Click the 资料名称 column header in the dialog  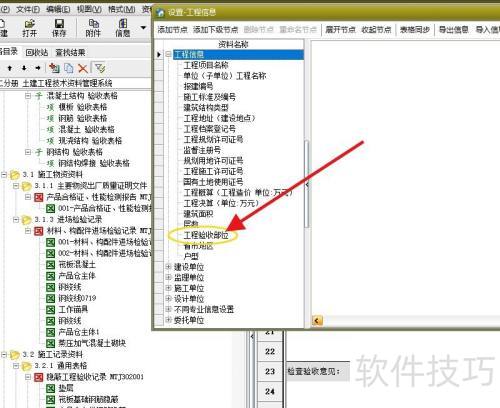click(x=233, y=44)
